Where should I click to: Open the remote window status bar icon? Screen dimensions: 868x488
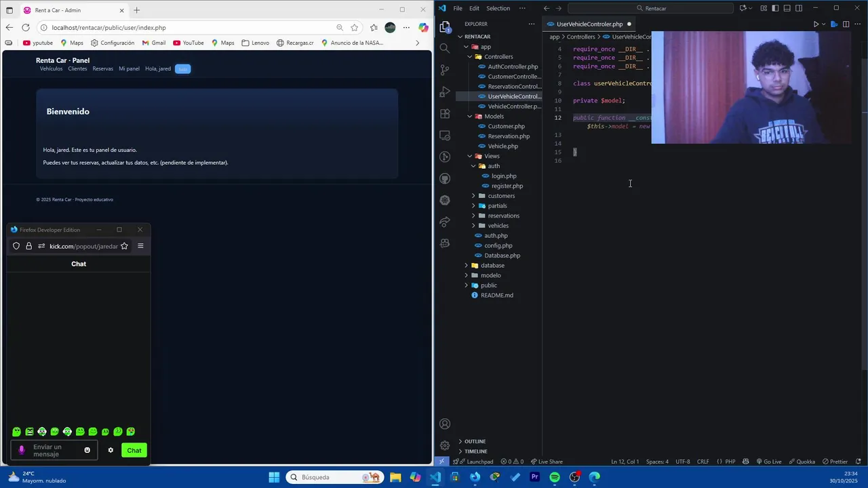point(441,462)
